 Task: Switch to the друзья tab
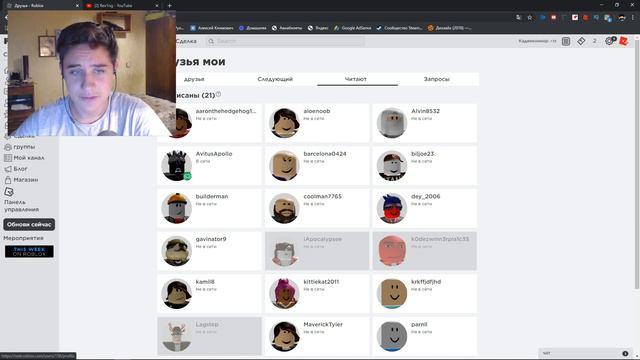tap(194, 79)
